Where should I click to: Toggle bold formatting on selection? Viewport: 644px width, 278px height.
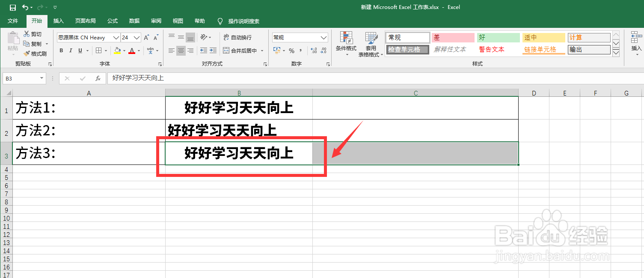[x=61, y=51]
